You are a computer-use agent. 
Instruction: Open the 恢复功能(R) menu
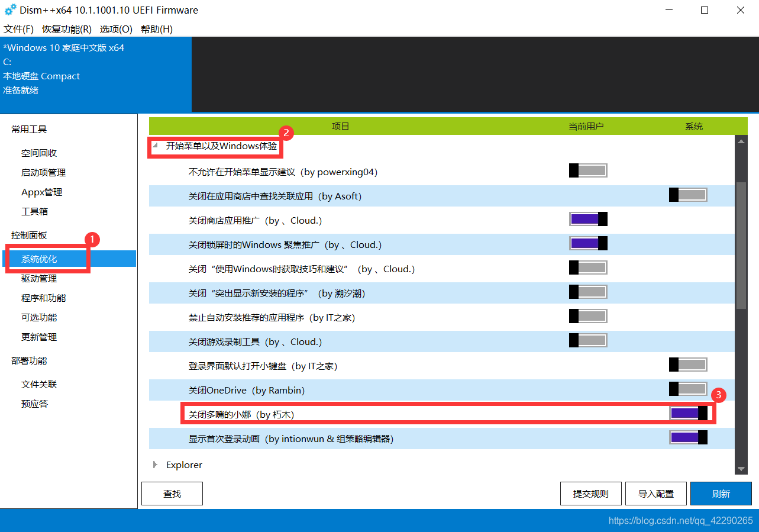[x=66, y=29]
